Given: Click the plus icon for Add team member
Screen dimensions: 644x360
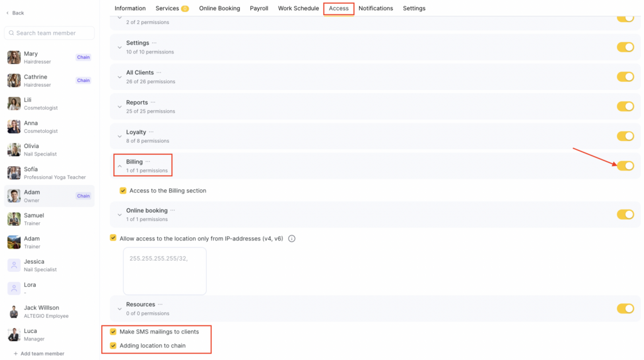Looking at the screenshot, I should 16,354.
